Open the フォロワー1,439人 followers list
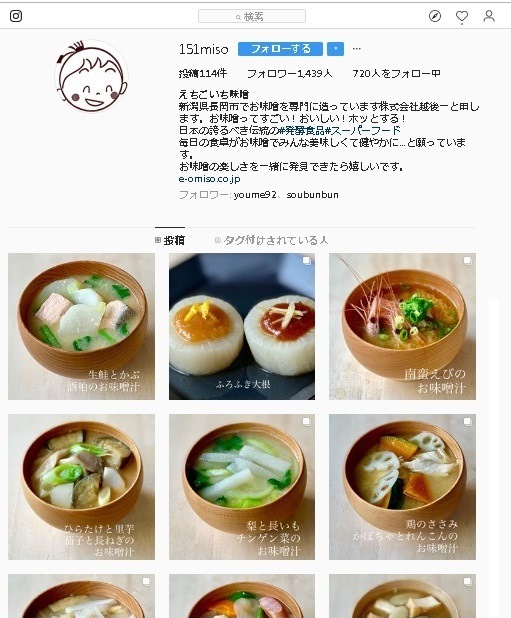Image resolution: width=511 pixels, height=618 pixels. 290,74
